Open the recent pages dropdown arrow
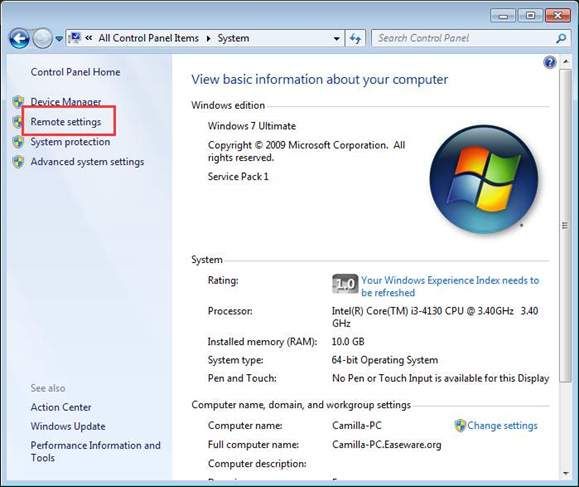Viewport: 579px width, 487px height. pyautogui.click(x=59, y=38)
